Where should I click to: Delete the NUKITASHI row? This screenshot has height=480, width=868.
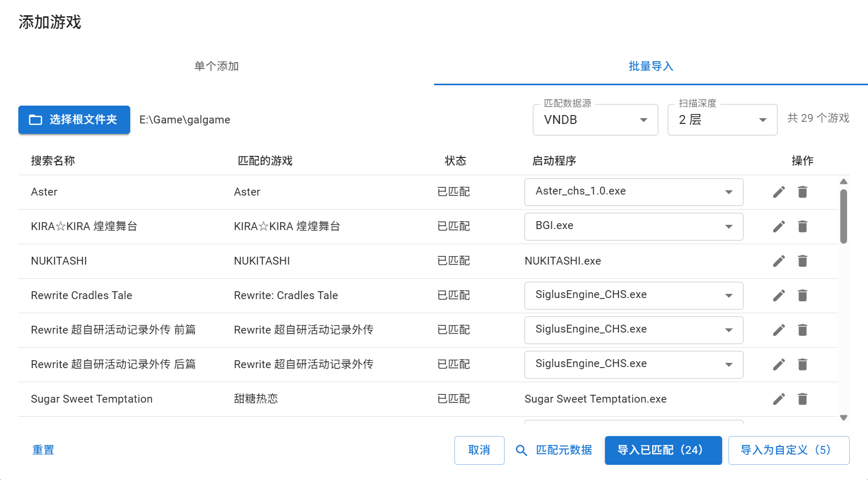pyautogui.click(x=803, y=261)
